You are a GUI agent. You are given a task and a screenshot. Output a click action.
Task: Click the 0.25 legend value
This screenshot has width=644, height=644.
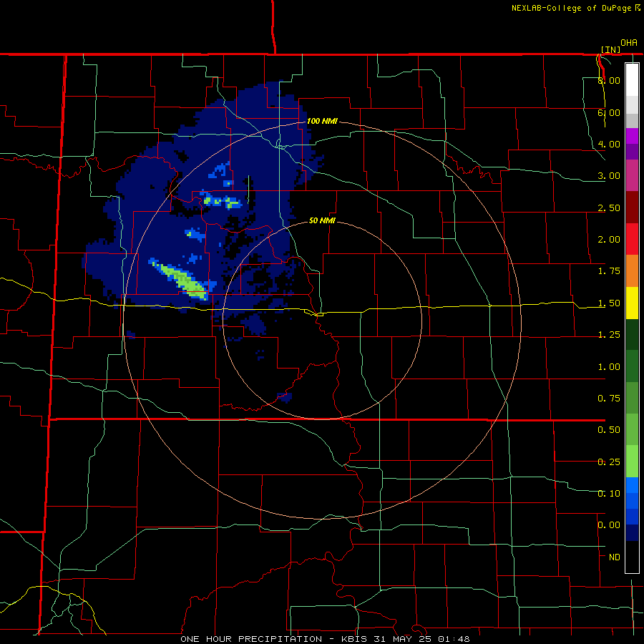[x=609, y=462]
